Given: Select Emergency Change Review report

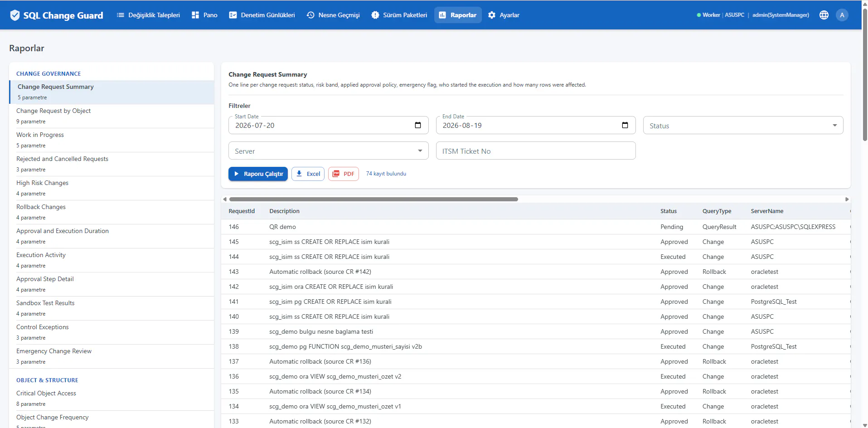Looking at the screenshot, I should click(x=112, y=356).
